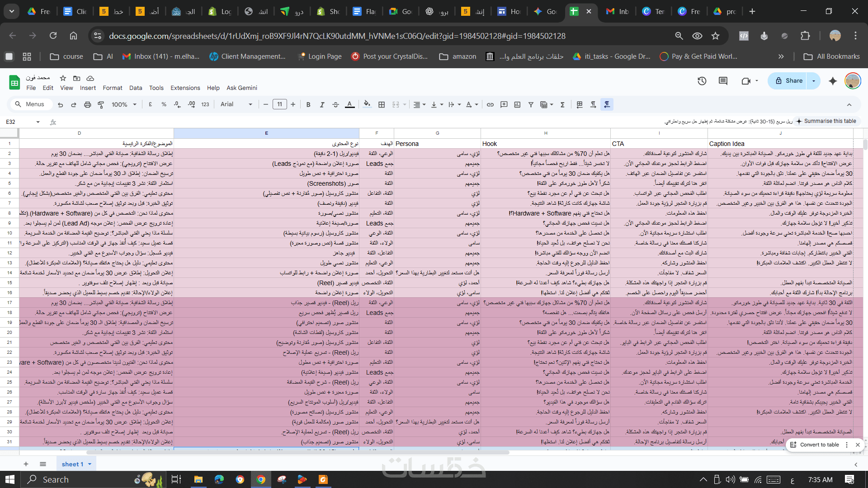
Task: Open the fill color picker
Action: tap(367, 104)
